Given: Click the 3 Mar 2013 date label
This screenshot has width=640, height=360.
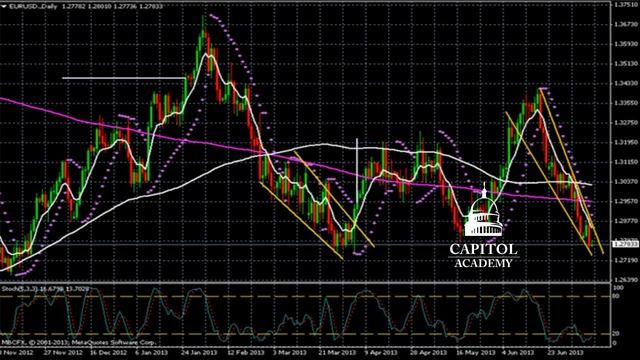Looking at the screenshot, I should [289, 353].
